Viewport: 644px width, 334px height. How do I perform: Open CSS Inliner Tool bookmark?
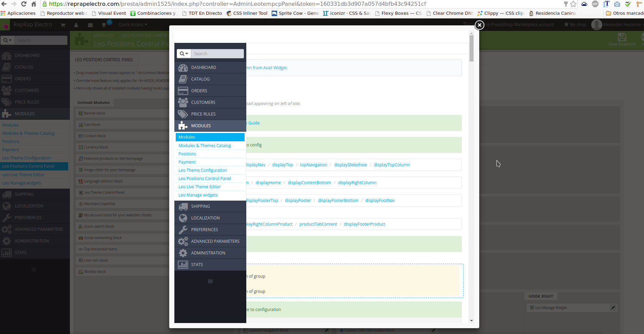click(247, 13)
